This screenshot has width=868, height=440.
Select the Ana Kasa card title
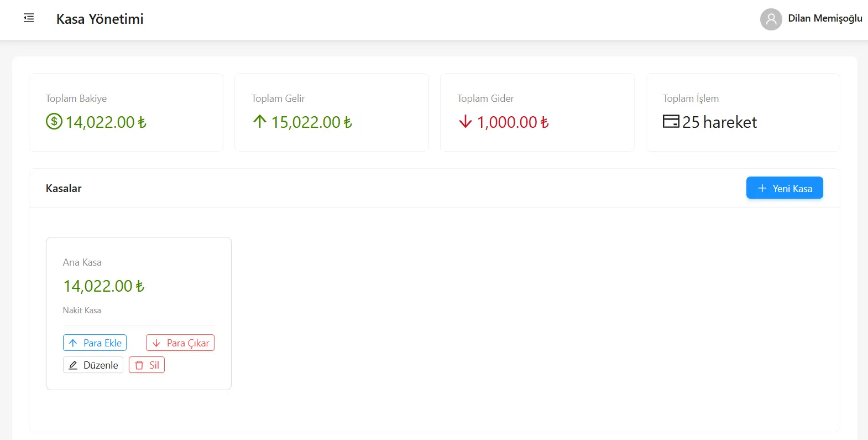click(82, 262)
